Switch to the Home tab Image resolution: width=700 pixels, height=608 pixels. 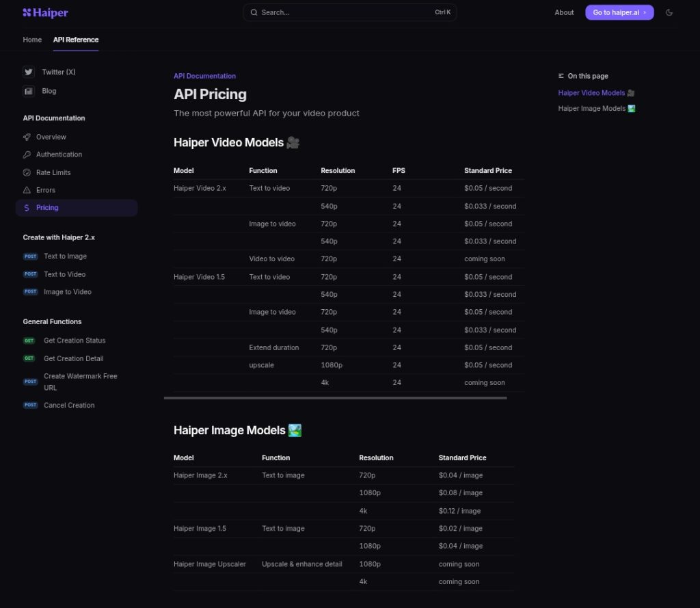tap(31, 40)
